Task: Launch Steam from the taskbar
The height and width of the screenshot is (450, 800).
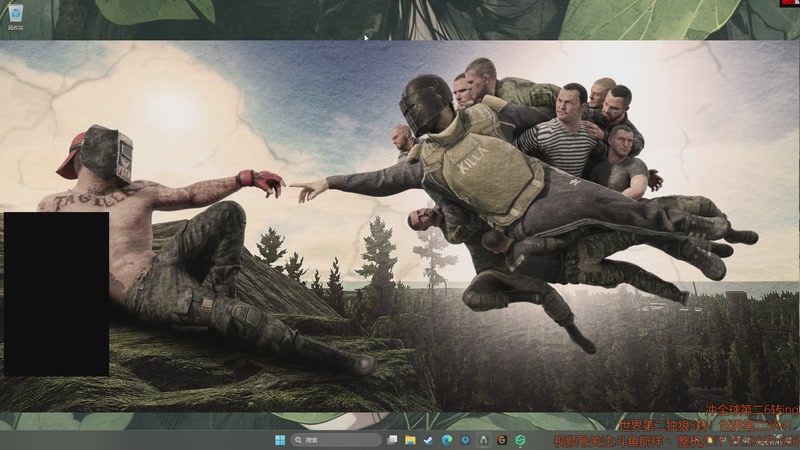Action: tap(429, 440)
